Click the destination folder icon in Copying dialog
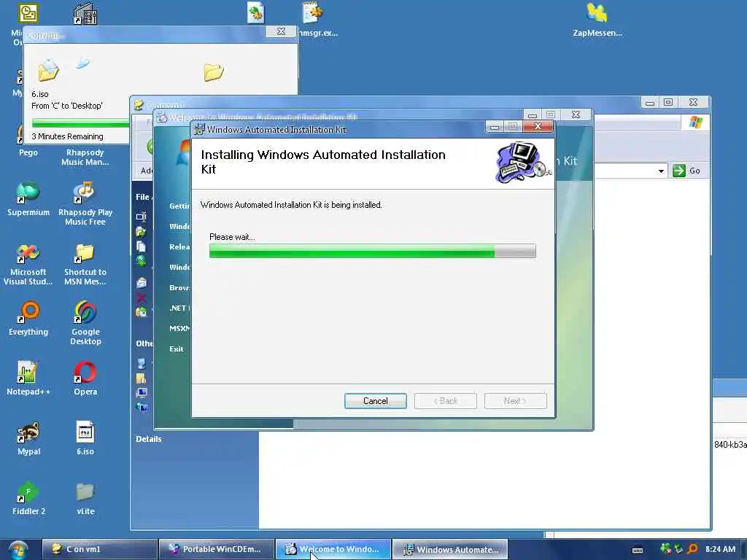The width and height of the screenshot is (747, 560). 214,72
